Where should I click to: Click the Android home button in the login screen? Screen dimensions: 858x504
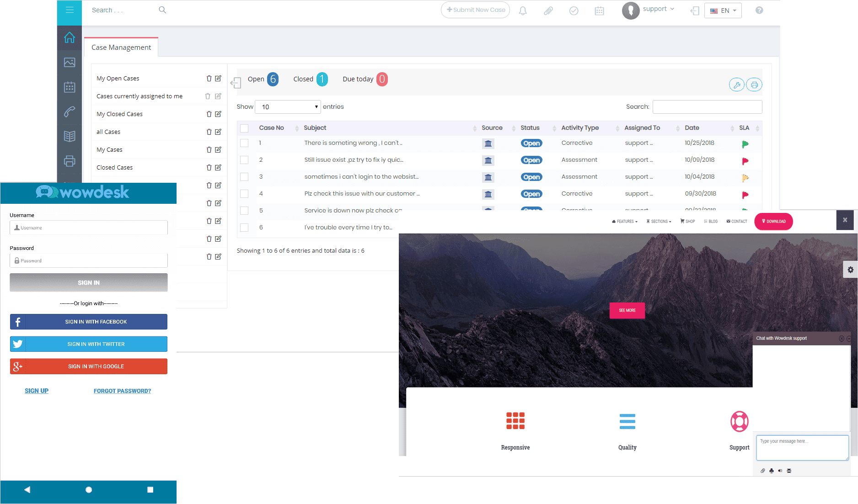(x=89, y=489)
